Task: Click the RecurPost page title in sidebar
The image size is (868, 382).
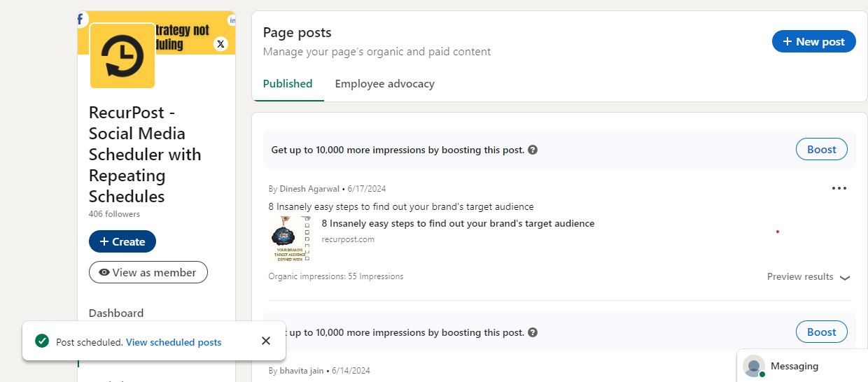Action: click(x=145, y=154)
